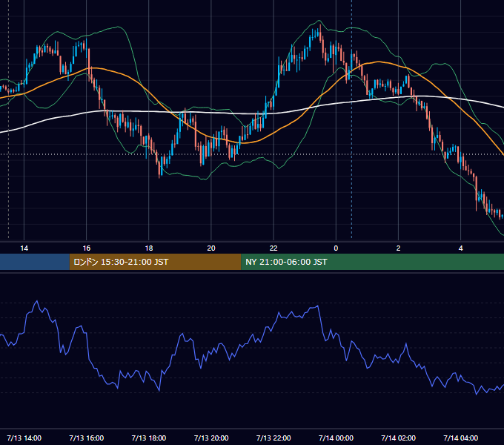
Task: Click the 7/13 18:00 time label
Action: pyautogui.click(x=149, y=438)
